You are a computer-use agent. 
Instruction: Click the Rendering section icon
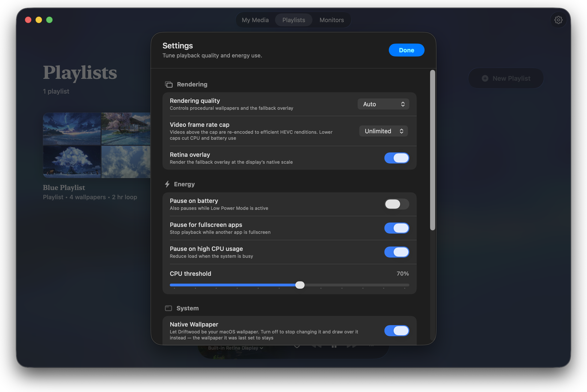169,84
